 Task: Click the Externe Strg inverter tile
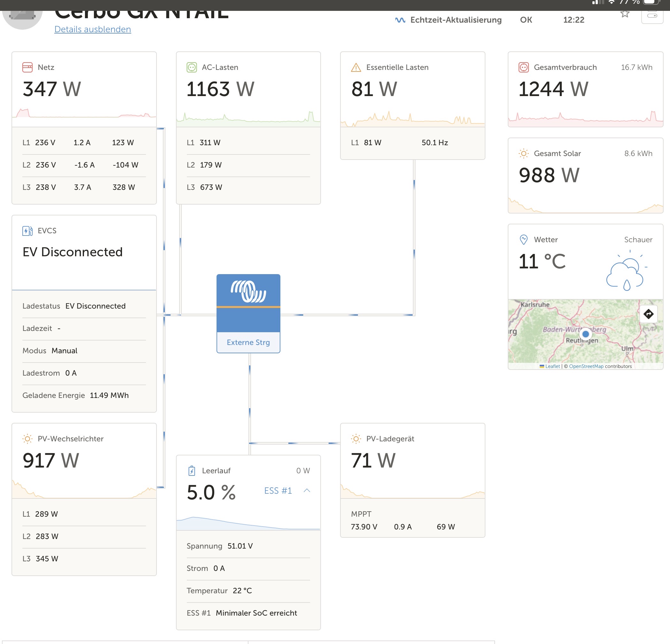248,313
